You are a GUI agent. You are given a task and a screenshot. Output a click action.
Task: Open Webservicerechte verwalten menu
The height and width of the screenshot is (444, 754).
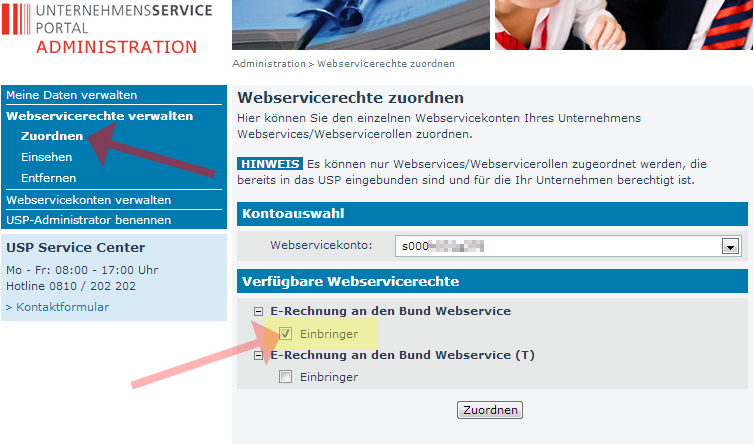pos(99,116)
